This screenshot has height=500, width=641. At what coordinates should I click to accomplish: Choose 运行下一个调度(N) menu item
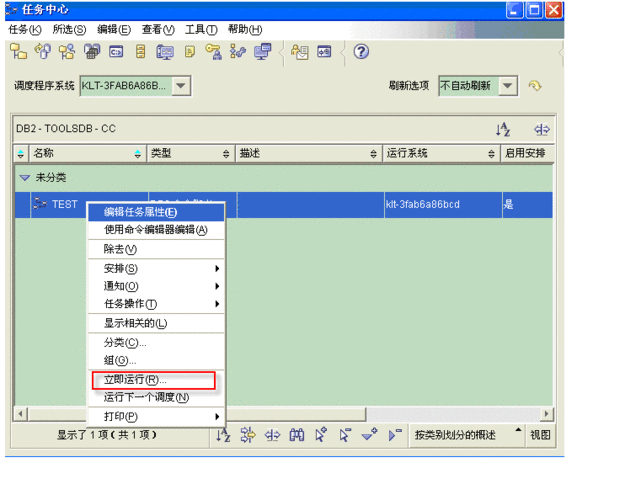tap(156, 397)
